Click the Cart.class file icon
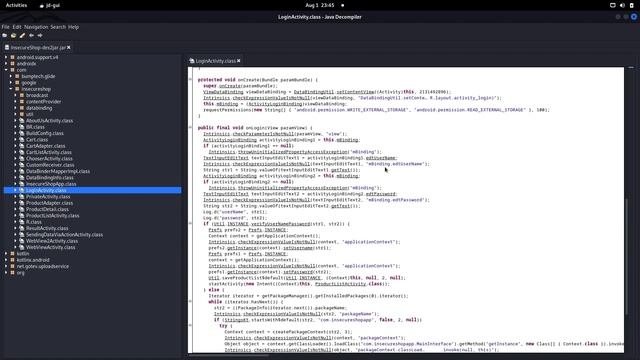This screenshot has height=360, width=640. coord(22,140)
